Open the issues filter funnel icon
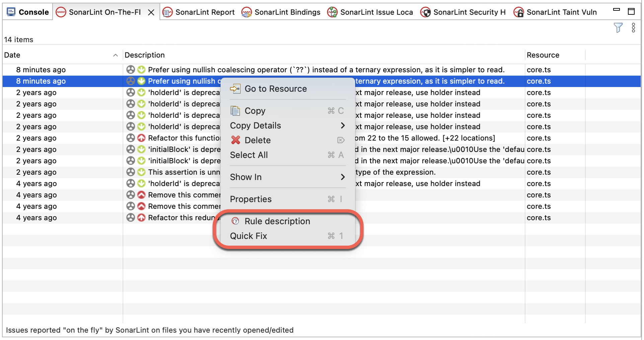The height and width of the screenshot is (340, 644). 618,28
